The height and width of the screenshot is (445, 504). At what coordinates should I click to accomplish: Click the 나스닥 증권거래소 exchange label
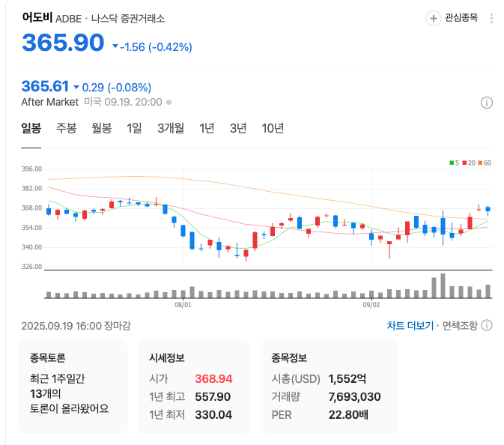(x=128, y=18)
